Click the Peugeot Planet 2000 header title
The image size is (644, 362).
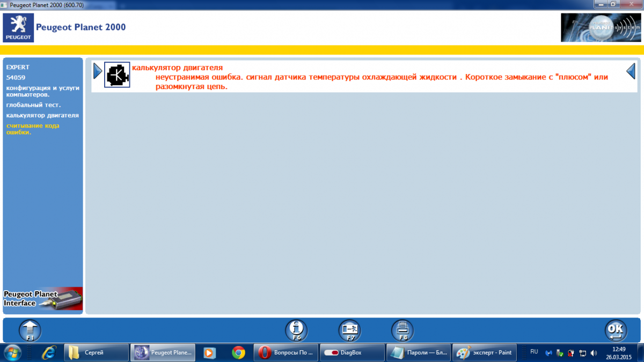click(80, 27)
